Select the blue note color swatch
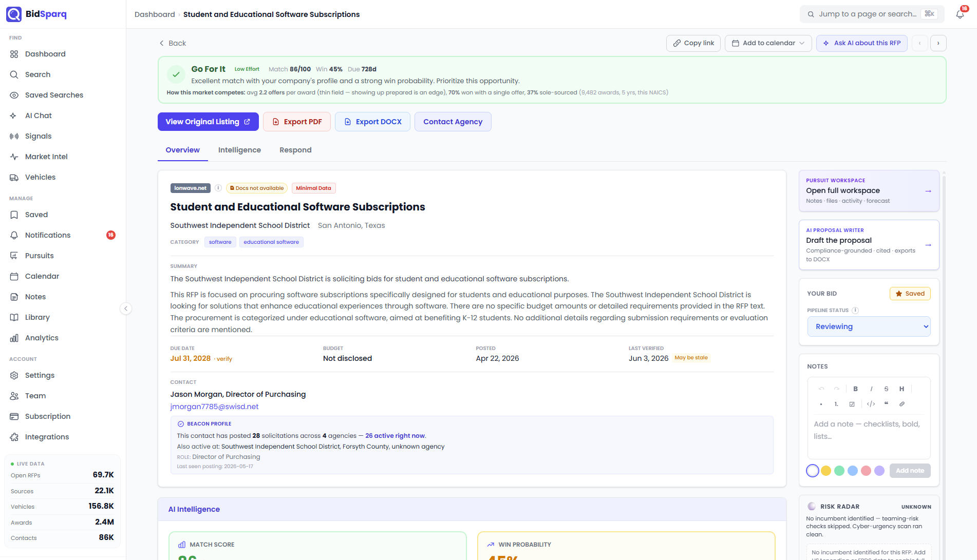This screenshot has width=977, height=560. point(853,471)
